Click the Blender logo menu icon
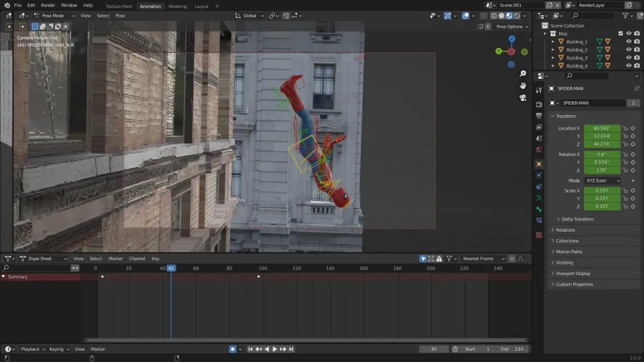 coord(7,5)
